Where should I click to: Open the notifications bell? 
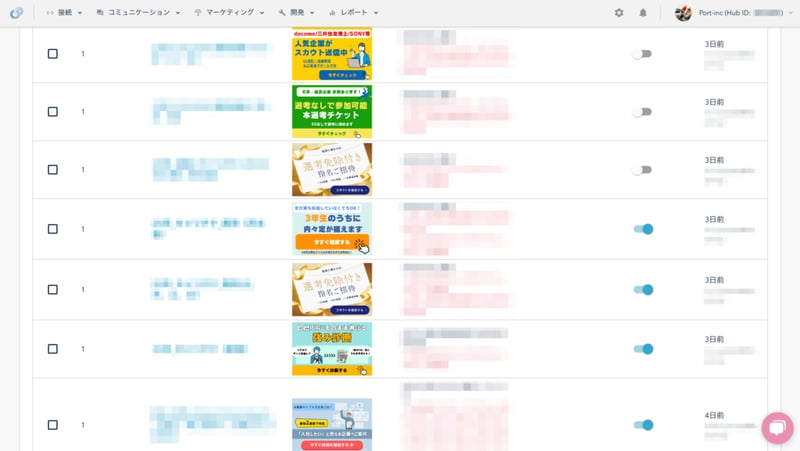[643, 13]
